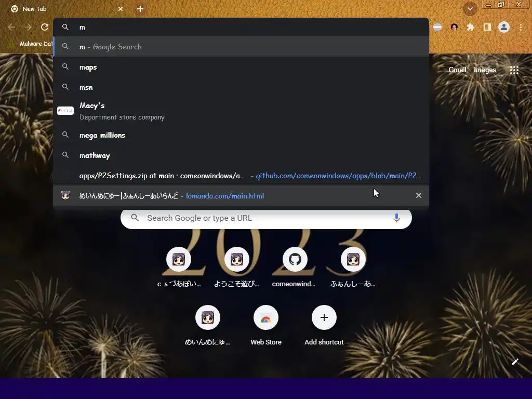
Task: Choose the 'mathway' search suggestion
Action: pos(241,155)
